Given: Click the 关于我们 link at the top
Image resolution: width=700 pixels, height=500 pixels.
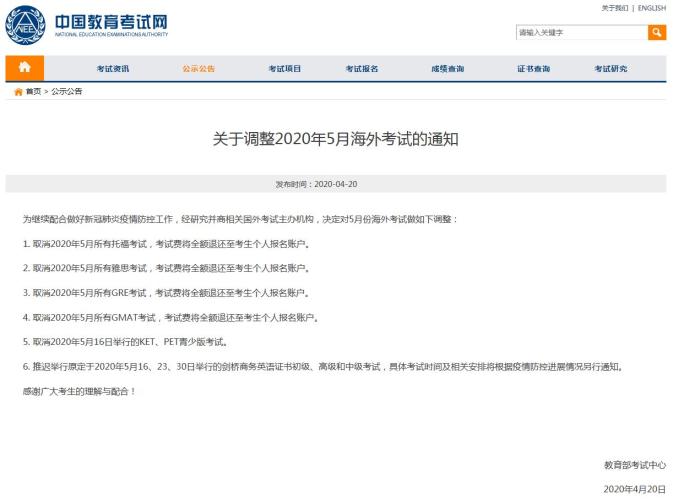Looking at the screenshot, I should (614, 8).
